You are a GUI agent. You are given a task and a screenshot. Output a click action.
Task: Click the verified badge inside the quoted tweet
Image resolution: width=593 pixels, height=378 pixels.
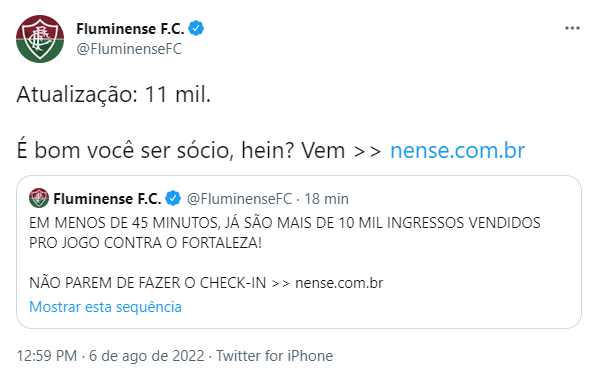pyautogui.click(x=173, y=198)
